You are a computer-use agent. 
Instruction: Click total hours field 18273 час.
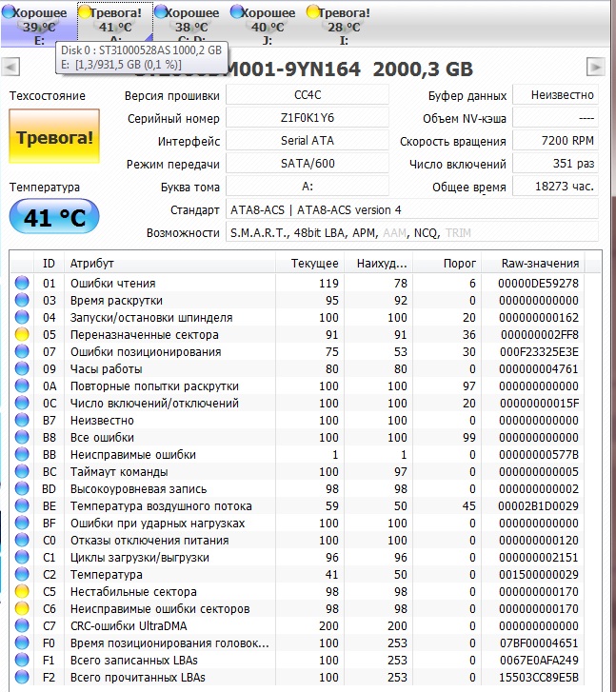[x=555, y=187]
